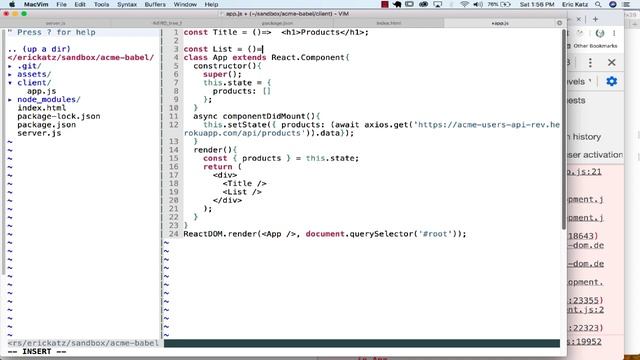Open the log Levels dropdown in DevTools

click(580, 82)
